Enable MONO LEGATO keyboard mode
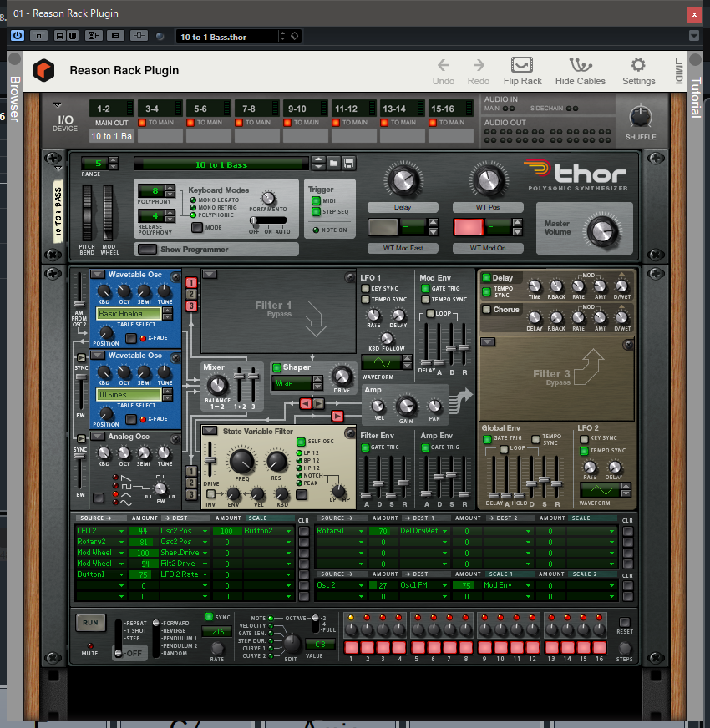Screen dimensions: 710x728 tap(193, 200)
